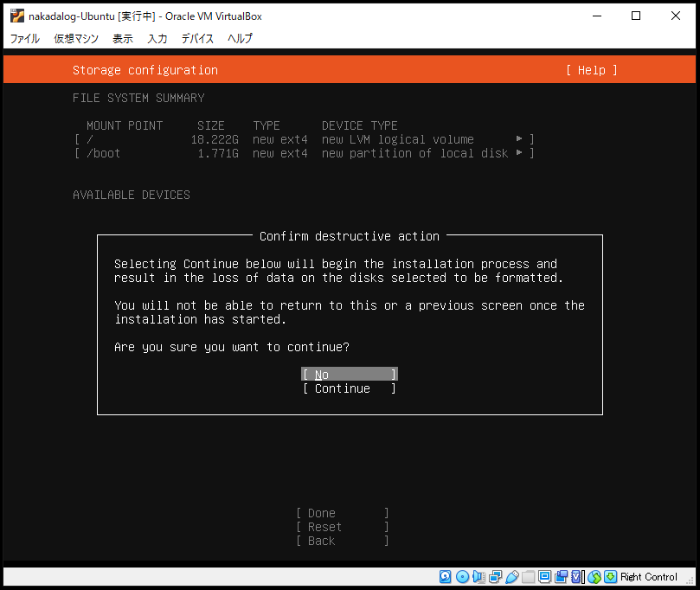Select No in the confirm dialog
This screenshot has height=590, width=700.
[x=349, y=375]
